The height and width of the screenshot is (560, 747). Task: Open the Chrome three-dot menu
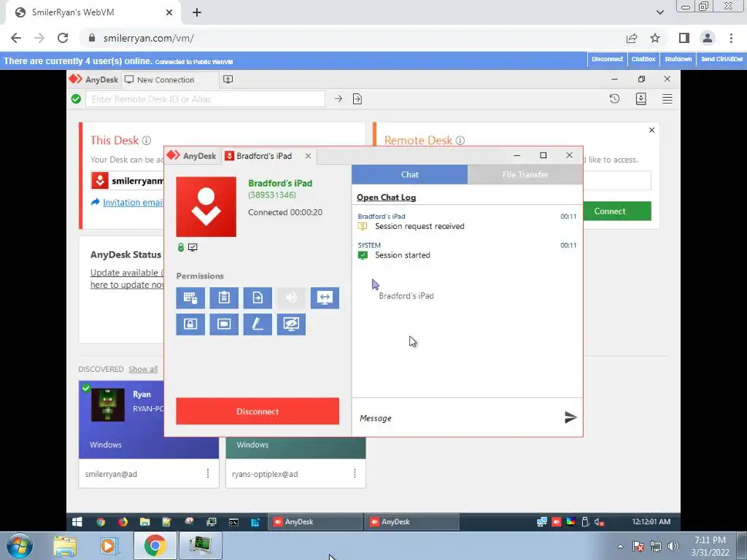(731, 38)
